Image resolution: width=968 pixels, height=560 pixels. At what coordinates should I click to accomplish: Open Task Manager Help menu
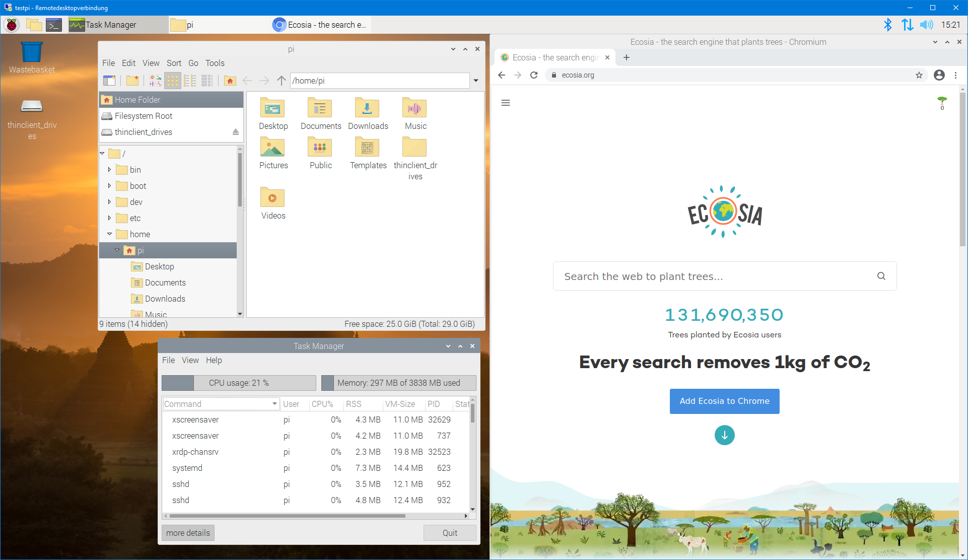pos(214,360)
